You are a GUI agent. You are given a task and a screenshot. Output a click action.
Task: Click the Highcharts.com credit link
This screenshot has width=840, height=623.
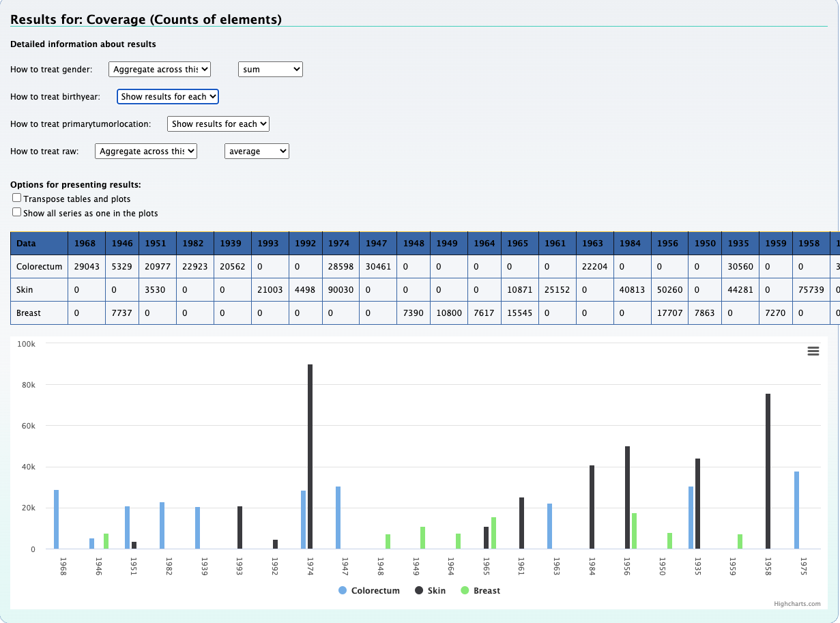(x=796, y=603)
